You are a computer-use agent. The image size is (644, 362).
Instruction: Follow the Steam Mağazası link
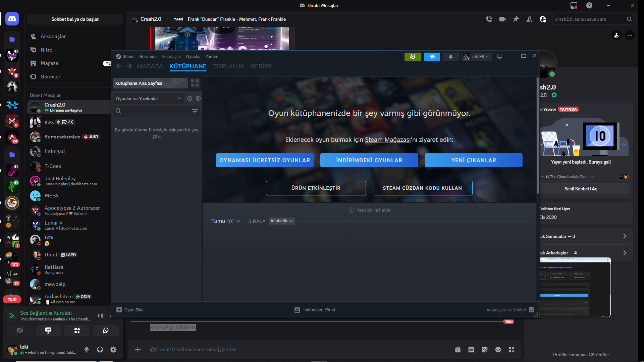tap(387, 140)
